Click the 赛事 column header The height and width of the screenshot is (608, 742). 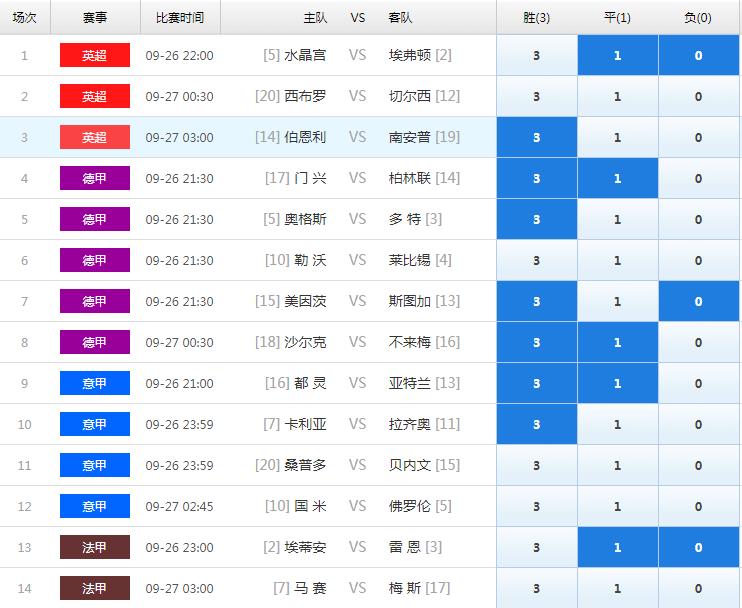click(95, 18)
